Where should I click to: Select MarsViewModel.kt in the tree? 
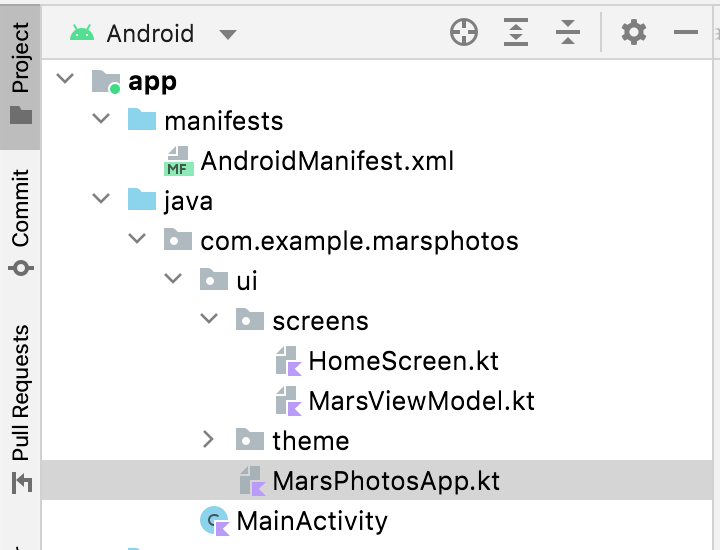421,401
